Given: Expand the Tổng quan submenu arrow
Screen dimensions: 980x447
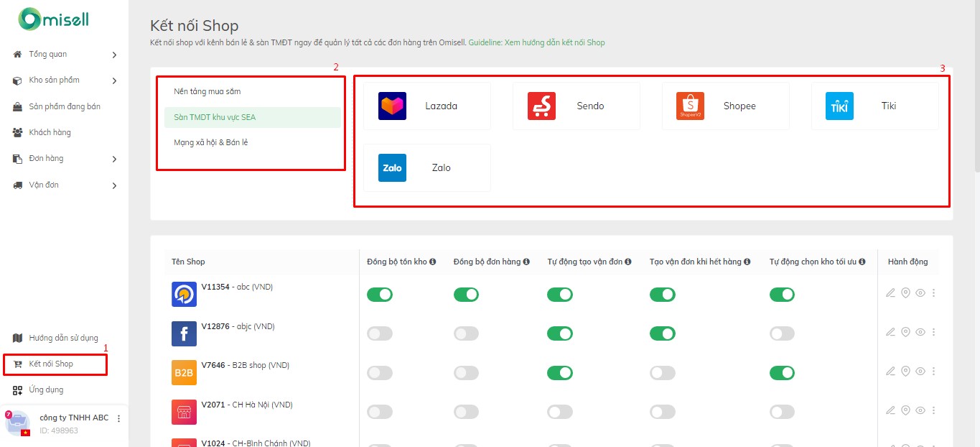Looking at the screenshot, I should [114, 55].
